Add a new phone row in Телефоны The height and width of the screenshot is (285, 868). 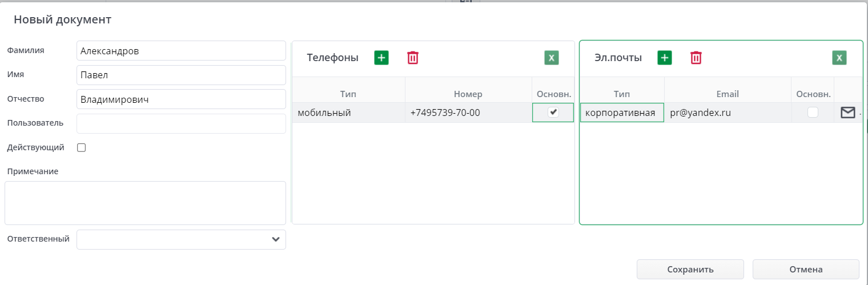[381, 58]
